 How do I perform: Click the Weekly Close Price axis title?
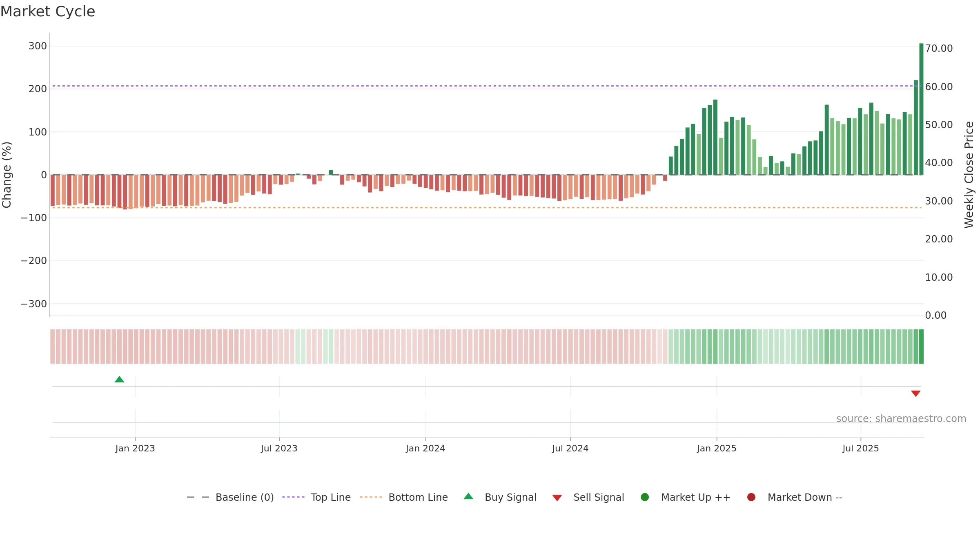(x=969, y=175)
